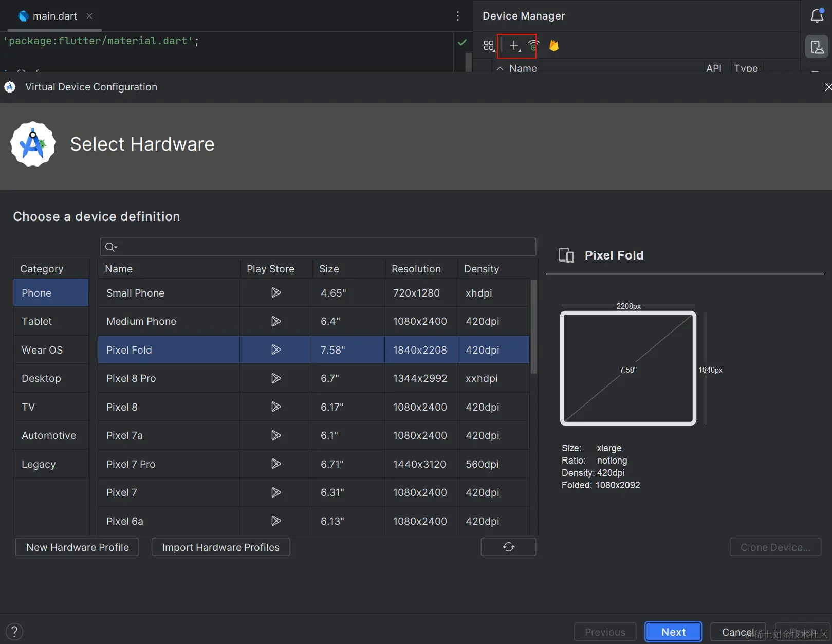
Task: Select the Legacy category
Action: [x=51, y=464]
